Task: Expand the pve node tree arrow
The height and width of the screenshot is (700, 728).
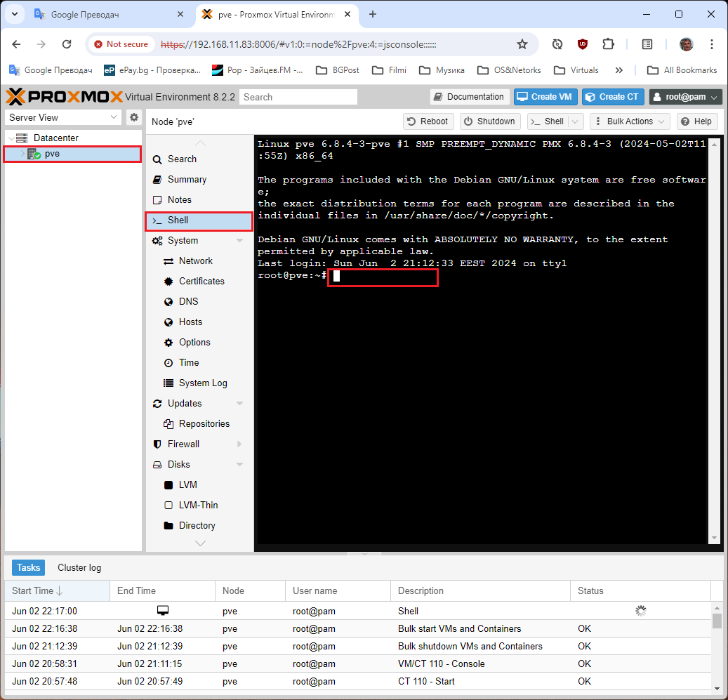Action: click(22, 154)
